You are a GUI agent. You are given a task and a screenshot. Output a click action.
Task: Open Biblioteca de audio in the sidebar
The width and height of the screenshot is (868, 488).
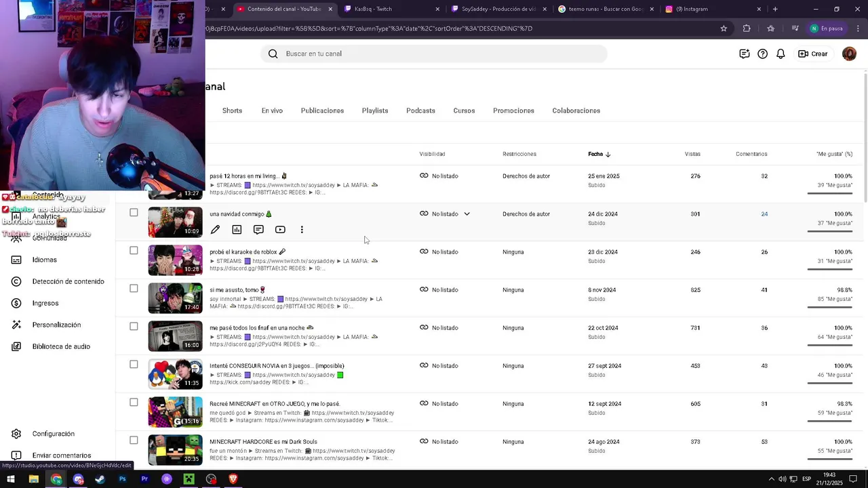[61, 346]
